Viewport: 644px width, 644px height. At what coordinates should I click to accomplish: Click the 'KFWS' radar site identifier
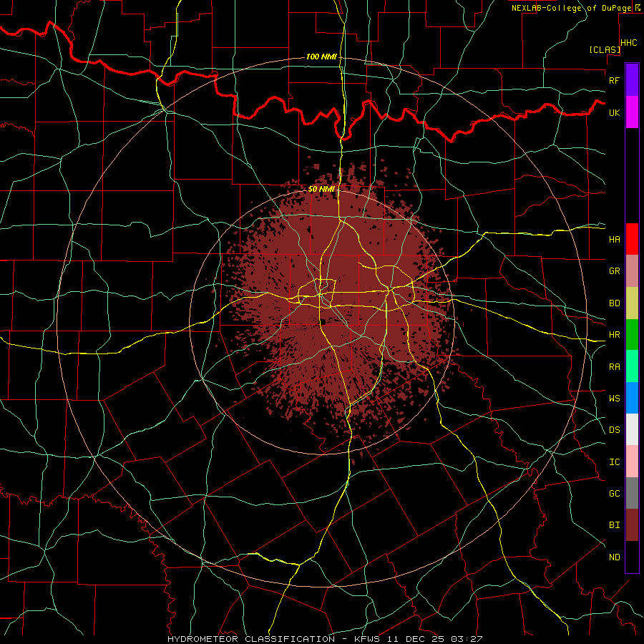pyautogui.click(x=366, y=639)
